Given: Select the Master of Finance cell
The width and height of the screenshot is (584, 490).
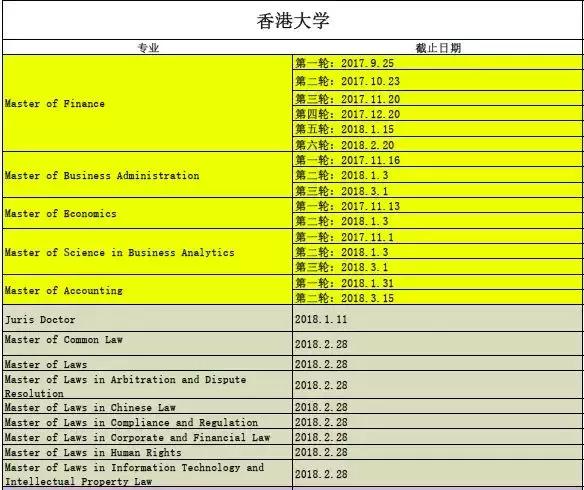Looking at the screenshot, I should point(148,103).
